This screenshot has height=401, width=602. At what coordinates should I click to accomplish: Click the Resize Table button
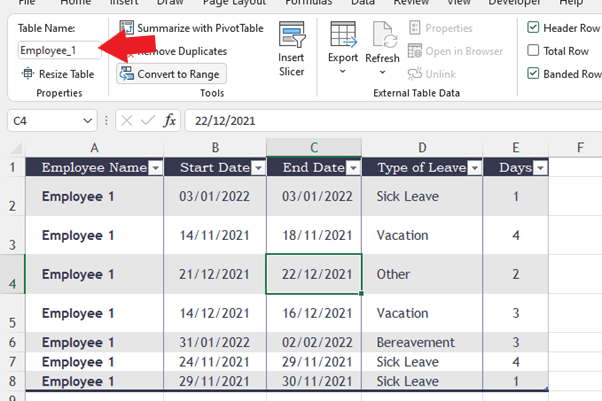pos(58,74)
